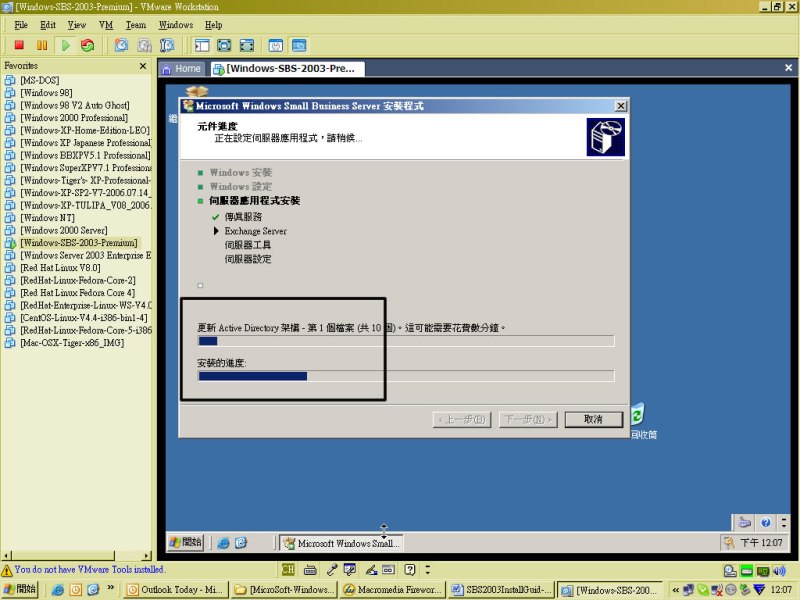Viewport: 800px width, 600px height.
Task: Click the VMware Tools not installed warning
Action: tap(83, 569)
